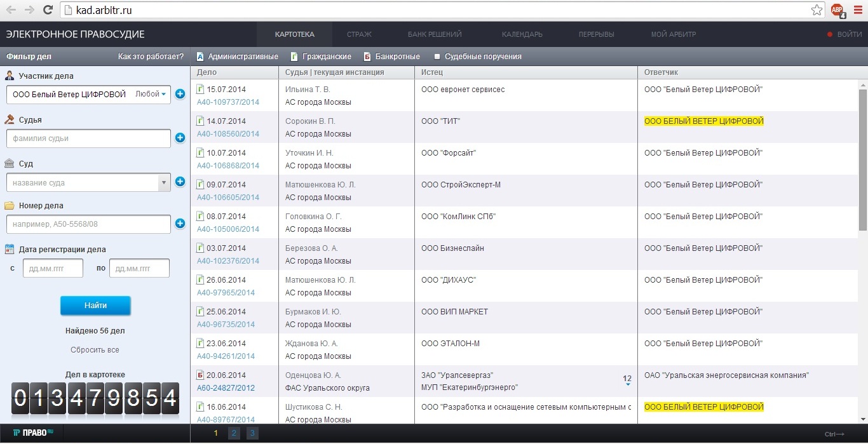868x444 pixels.
Task: Click plaintiff ООО евронет сервисес
Action: (x=463, y=90)
